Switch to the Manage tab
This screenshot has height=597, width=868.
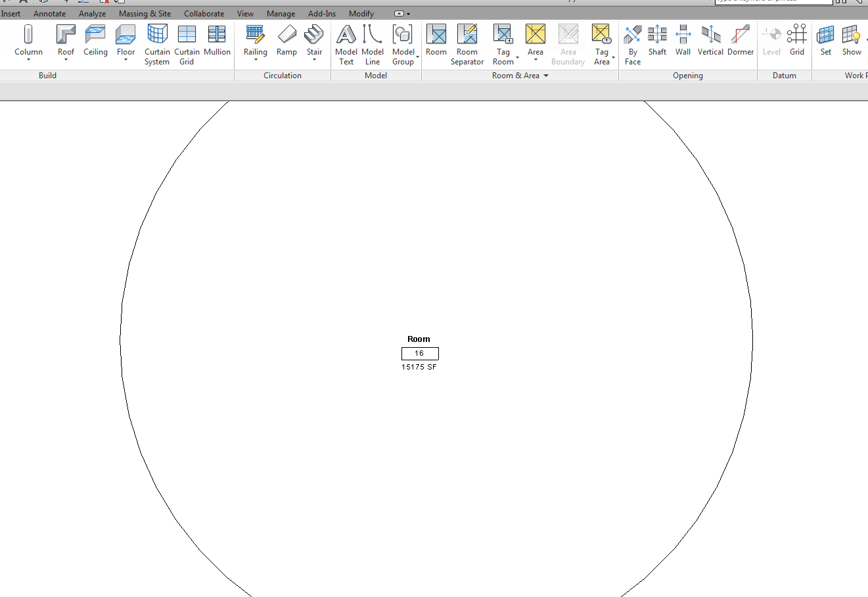point(281,14)
